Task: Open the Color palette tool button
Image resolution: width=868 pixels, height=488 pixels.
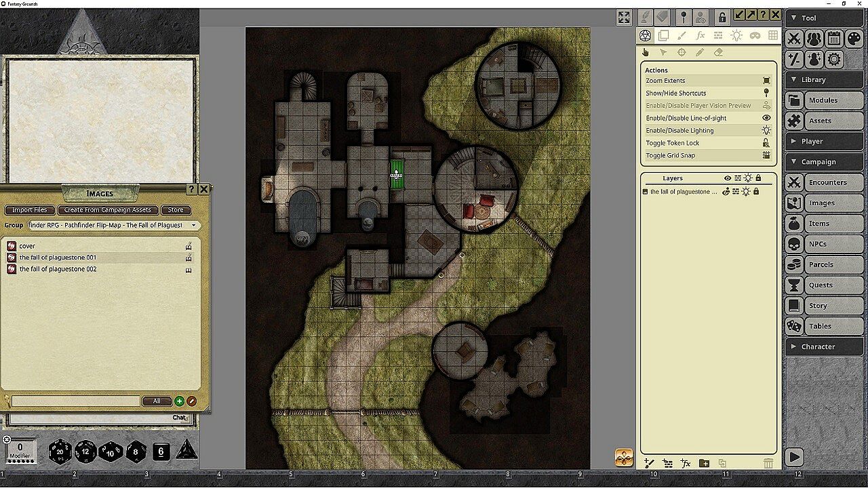Action: tap(854, 39)
